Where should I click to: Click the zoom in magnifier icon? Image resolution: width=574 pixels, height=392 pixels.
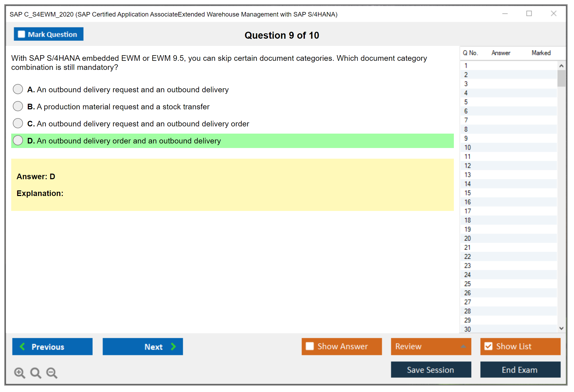19,373
